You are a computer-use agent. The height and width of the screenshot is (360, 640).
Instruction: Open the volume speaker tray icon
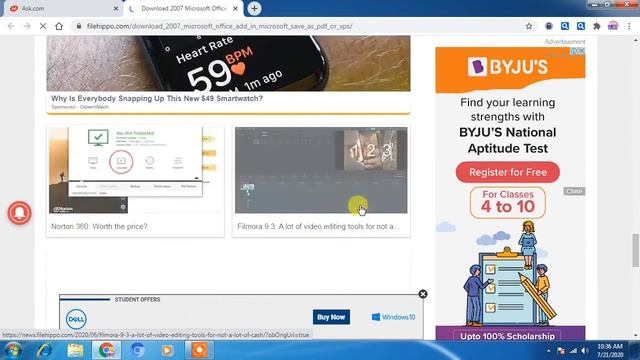point(585,351)
